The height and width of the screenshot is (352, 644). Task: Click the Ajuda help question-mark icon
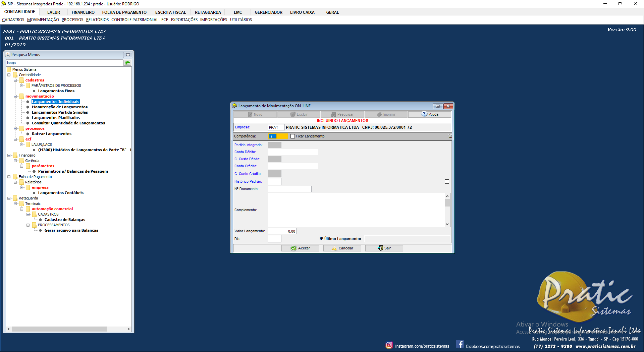click(424, 114)
